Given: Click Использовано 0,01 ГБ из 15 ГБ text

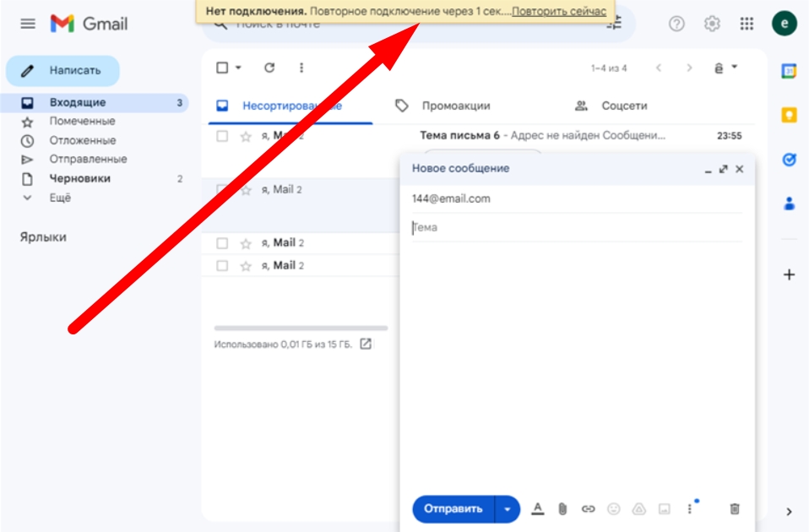Looking at the screenshot, I should tap(283, 345).
